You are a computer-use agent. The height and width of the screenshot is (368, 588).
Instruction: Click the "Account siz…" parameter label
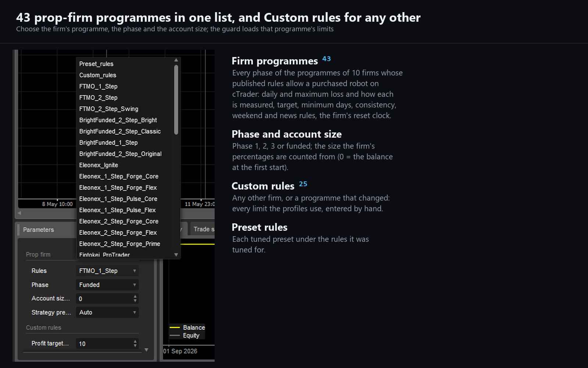(51, 298)
